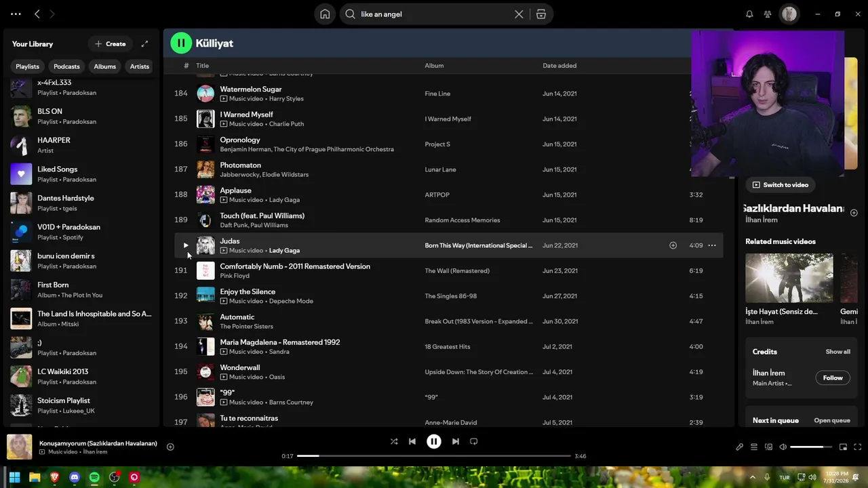The image size is (868, 488).
Task: Clear the search field with the X
Action: point(519,14)
